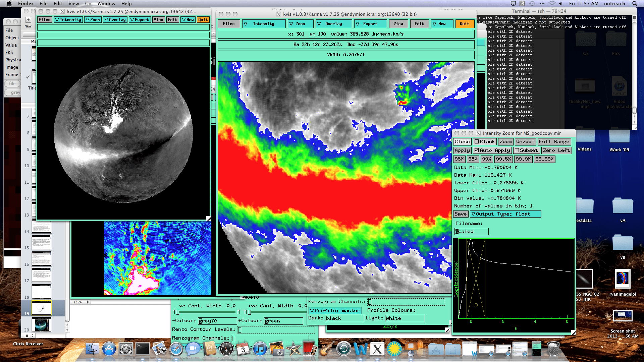644x362 pixels.
Task: Launch iTunes from the dock
Action: (x=260, y=349)
